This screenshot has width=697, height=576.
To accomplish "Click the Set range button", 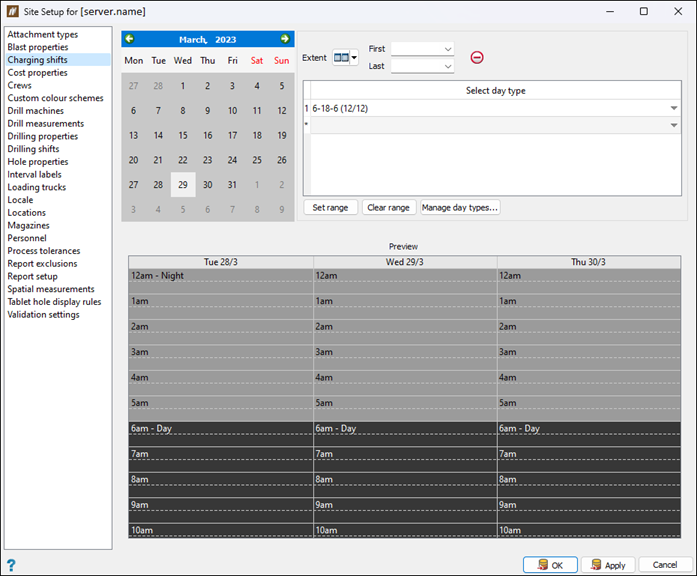I will (330, 208).
